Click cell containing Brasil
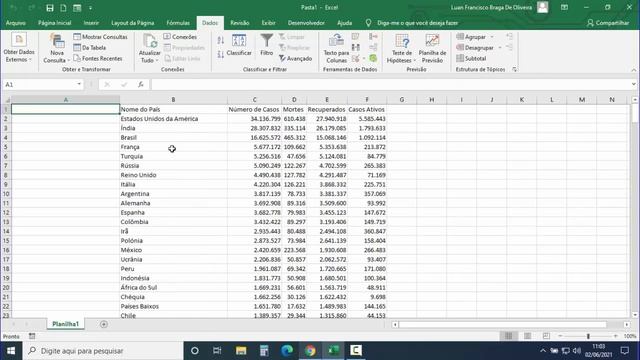This screenshot has height=360, width=640. pyautogui.click(x=173, y=138)
